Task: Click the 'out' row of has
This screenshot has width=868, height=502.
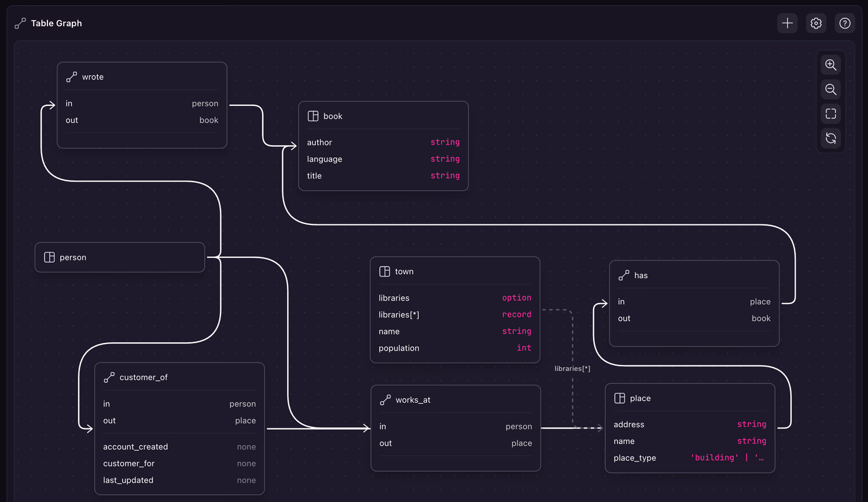Action: pos(694,319)
